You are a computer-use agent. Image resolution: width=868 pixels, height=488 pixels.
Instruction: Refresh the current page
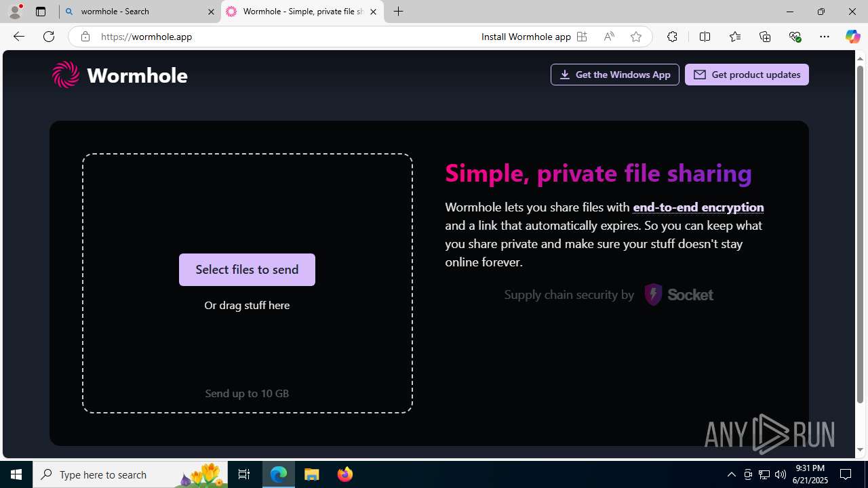click(49, 37)
